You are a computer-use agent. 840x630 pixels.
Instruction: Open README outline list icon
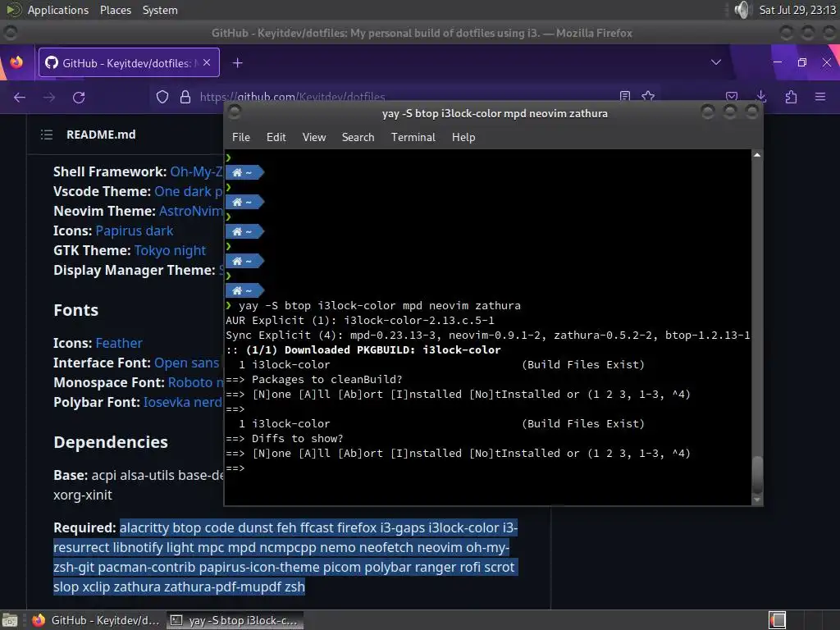pyautogui.click(x=47, y=135)
